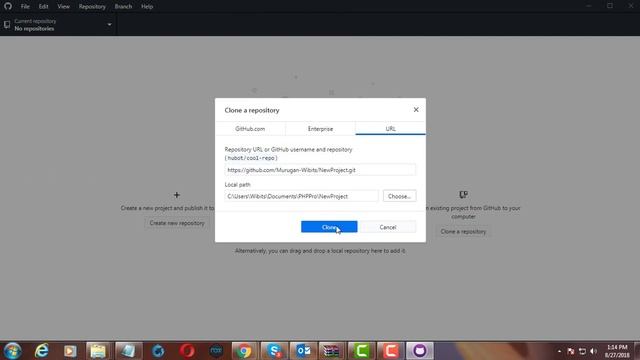
Task: Select the URL tab
Action: point(391,129)
